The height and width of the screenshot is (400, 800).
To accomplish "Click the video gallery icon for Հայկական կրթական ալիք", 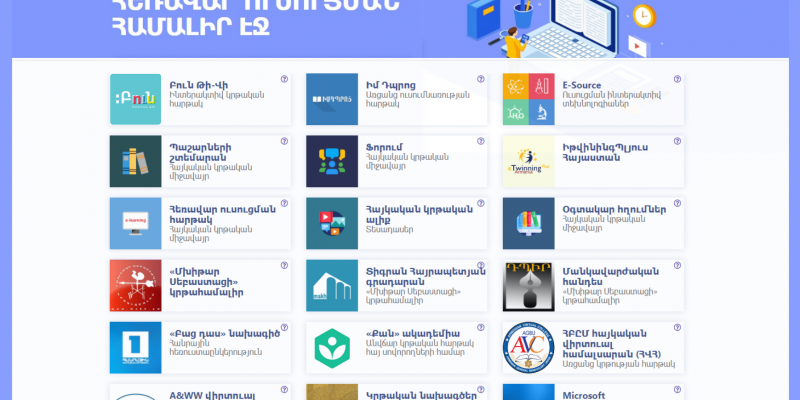I will pyautogui.click(x=332, y=223).
